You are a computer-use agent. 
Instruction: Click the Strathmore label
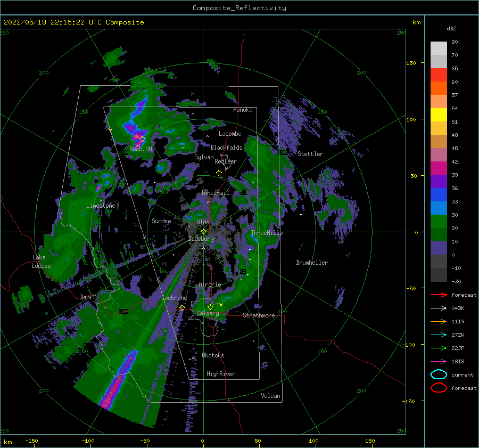tap(259, 315)
